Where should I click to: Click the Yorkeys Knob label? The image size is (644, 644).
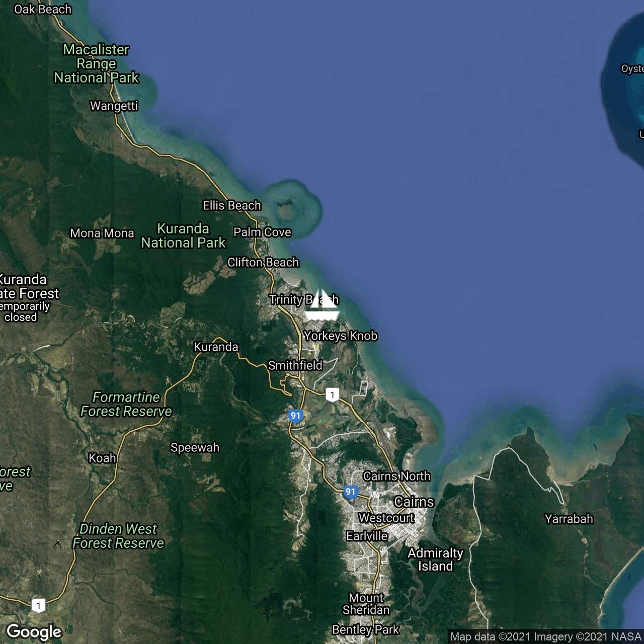pyautogui.click(x=340, y=336)
